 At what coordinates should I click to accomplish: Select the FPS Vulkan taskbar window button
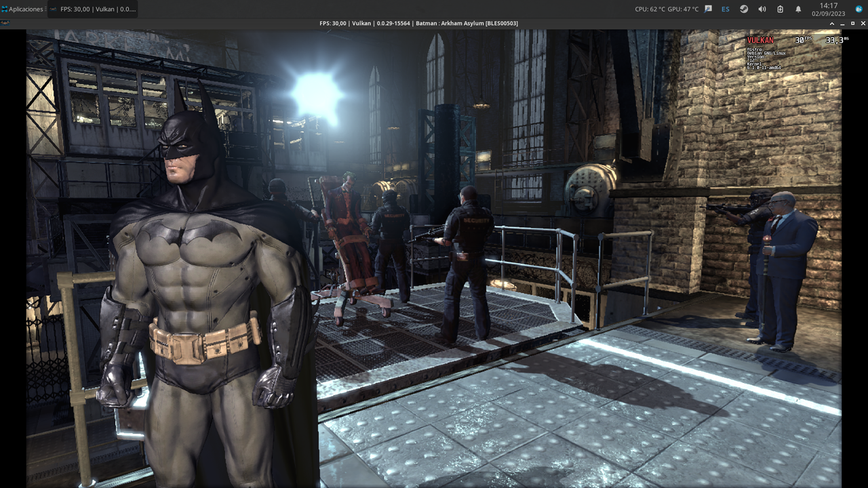point(93,9)
